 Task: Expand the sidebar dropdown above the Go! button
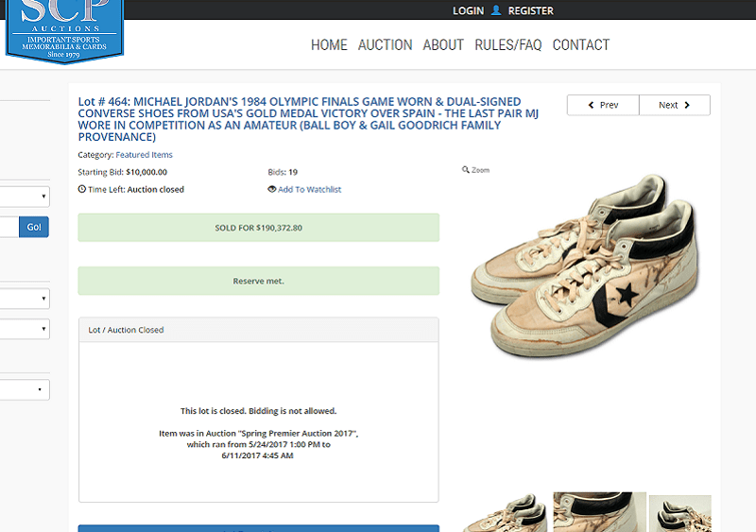pos(25,197)
